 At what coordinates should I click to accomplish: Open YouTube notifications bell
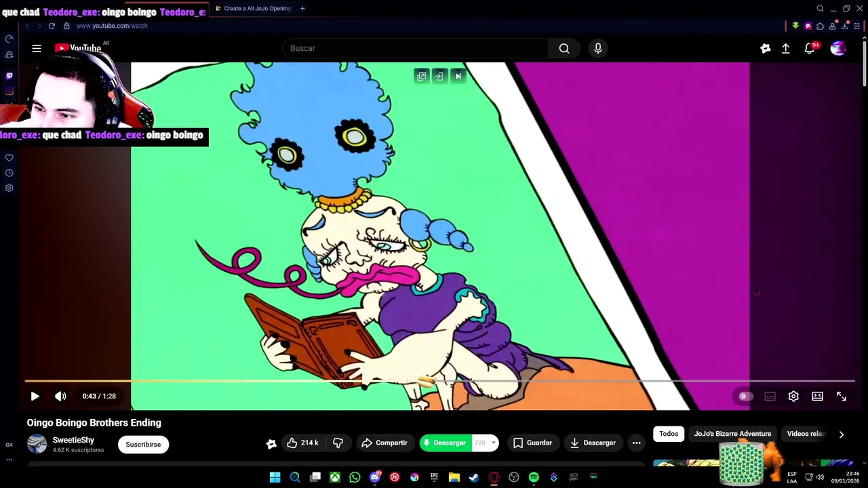[x=810, y=48]
